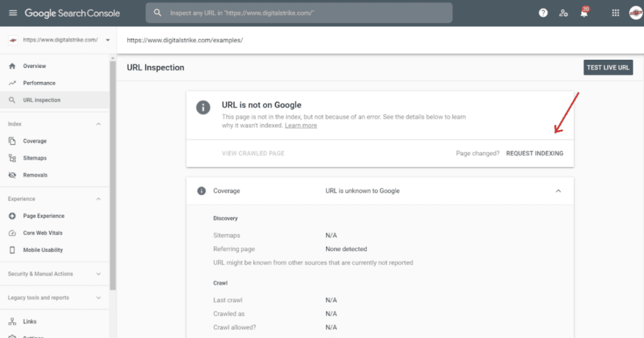The image size is (644, 338).
Task: Click the Google Search Console logo
Action: tap(72, 13)
